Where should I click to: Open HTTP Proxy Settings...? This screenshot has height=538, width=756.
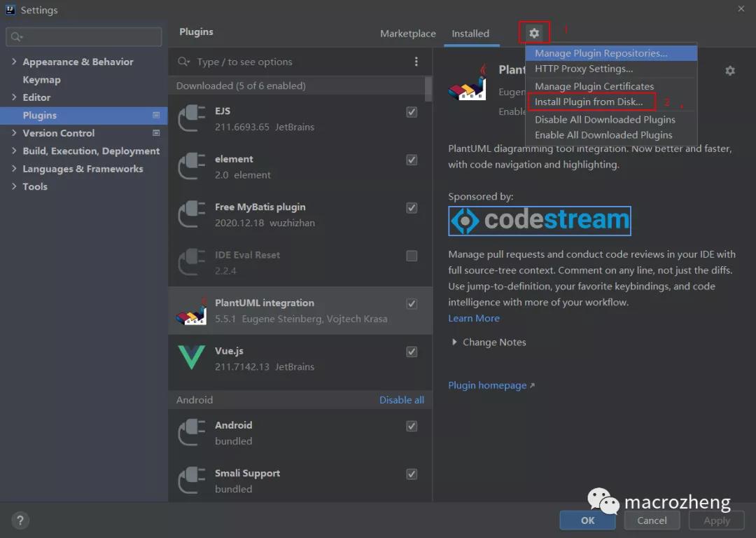click(x=611, y=69)
